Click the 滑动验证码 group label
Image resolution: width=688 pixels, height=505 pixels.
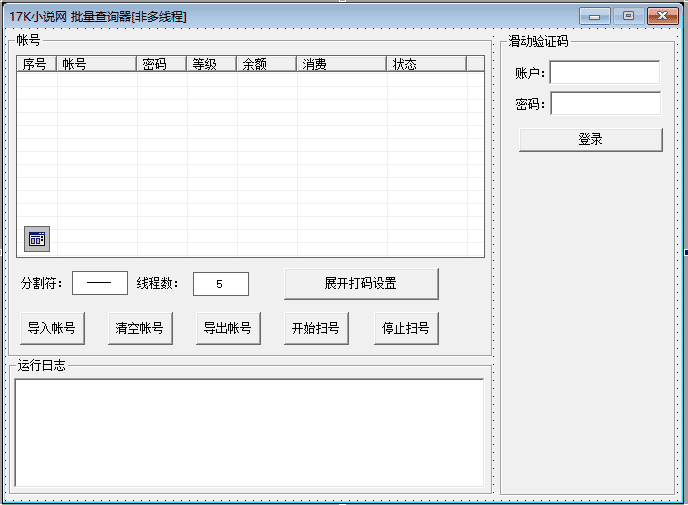[538, 41]
